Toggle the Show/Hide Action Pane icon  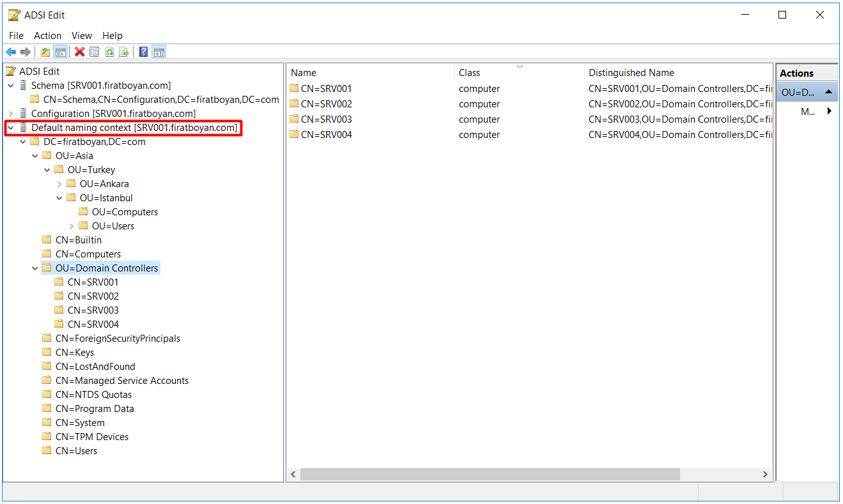click(x=159, y=52)
